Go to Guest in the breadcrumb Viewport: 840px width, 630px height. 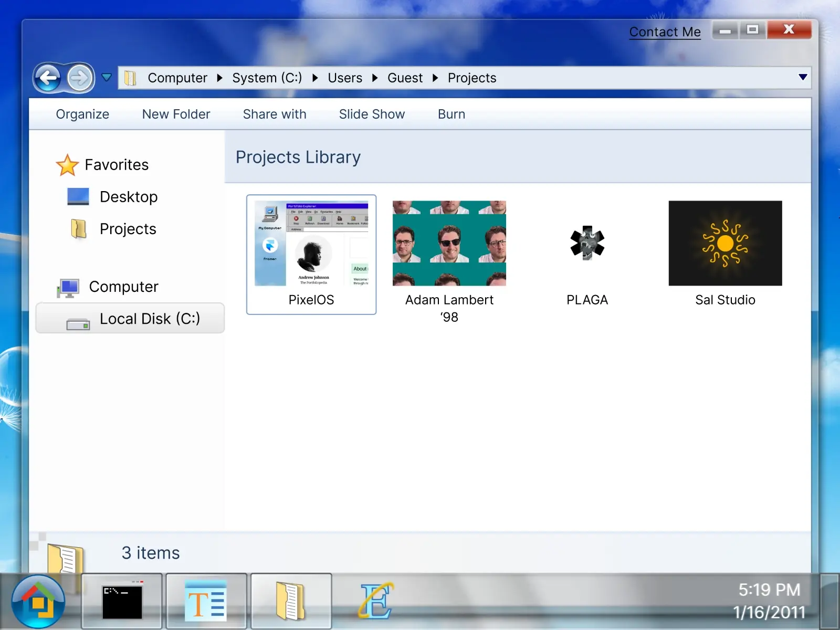pyautogui.click(x=405, y=78)
